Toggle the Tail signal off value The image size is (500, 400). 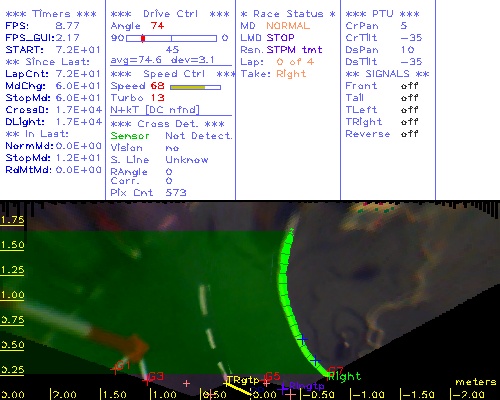pos(409,98)
